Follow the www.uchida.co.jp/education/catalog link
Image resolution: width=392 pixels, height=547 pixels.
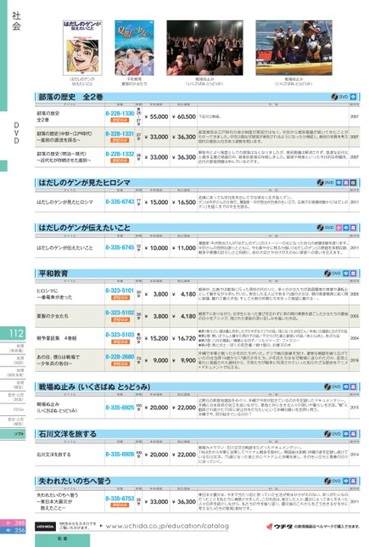[x=167, y=526]
